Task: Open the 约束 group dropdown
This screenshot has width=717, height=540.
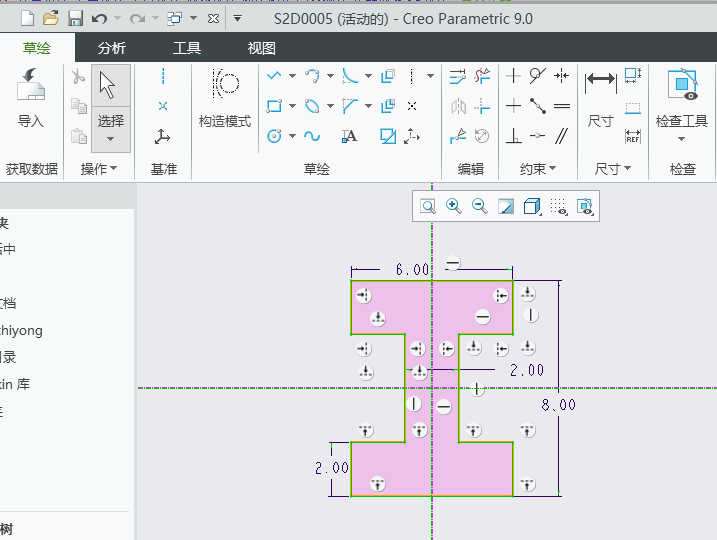Action: (x=538, y=169)
